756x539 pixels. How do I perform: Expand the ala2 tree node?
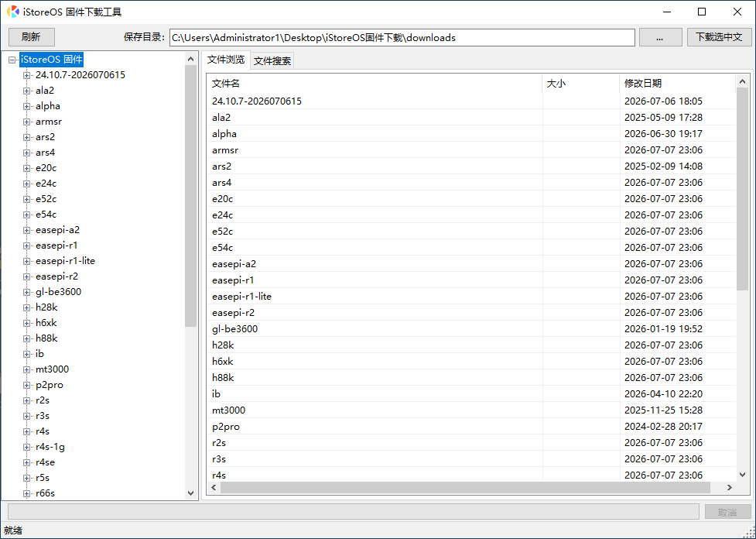[x=27, y=91]
